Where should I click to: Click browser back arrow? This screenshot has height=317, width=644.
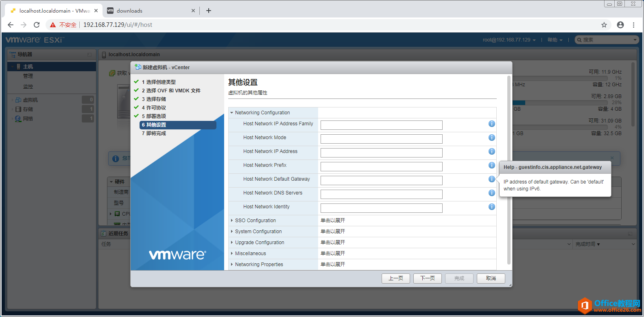click(11, 25)
